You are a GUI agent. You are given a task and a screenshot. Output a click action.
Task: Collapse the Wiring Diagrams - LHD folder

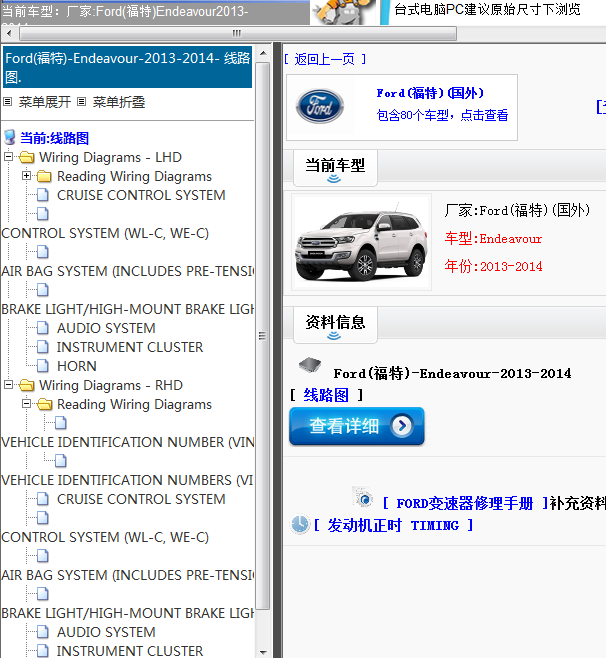[x=8, y=157]
